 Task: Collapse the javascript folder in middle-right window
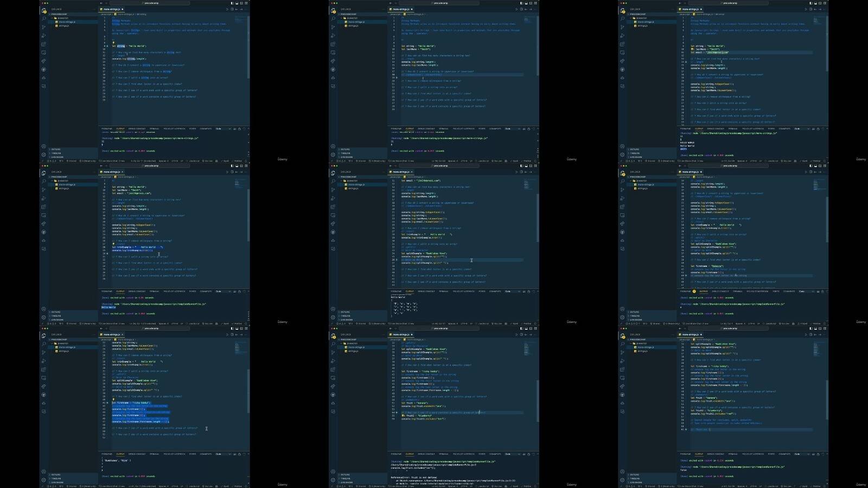(641, 181)
